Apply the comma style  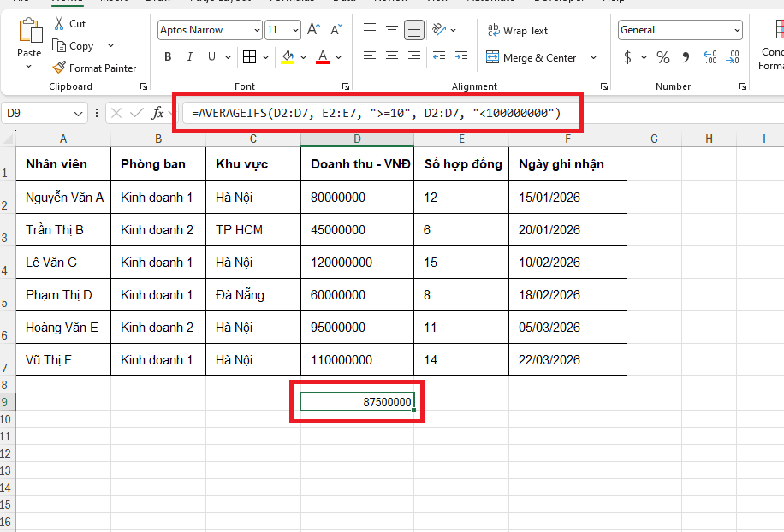pyautogui.click(x=686, y=57)
